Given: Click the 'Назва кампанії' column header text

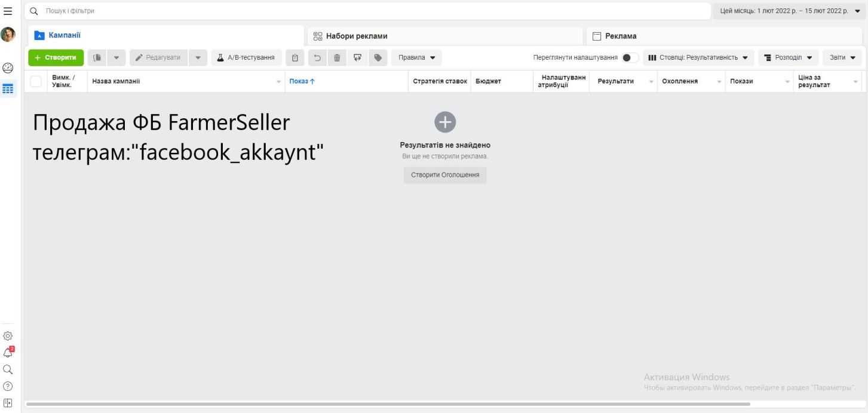Looking at the screenshot, I should tap(116, 82).
